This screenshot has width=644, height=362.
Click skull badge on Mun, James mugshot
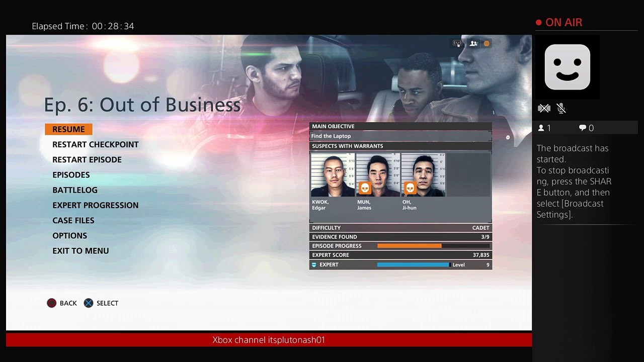tap(365, 188)
